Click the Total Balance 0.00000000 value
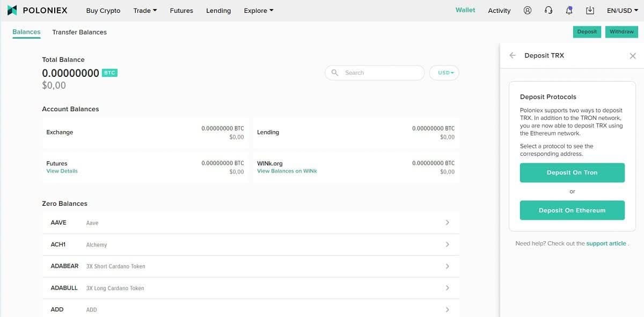Image resolution: width=644 pixels, height=317 pixels. [x=71, y=73]
